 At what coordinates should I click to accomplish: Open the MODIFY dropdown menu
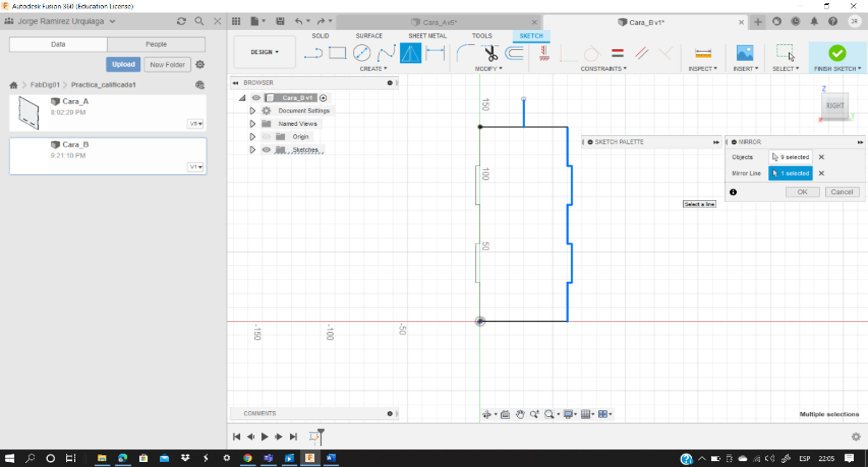(488, 69)
